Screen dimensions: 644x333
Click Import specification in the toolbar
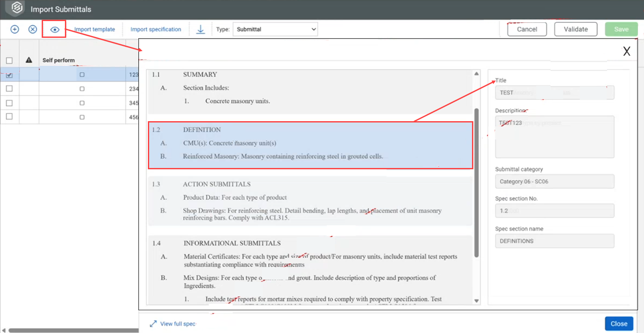pyautogui.click(x=156, y=29)
